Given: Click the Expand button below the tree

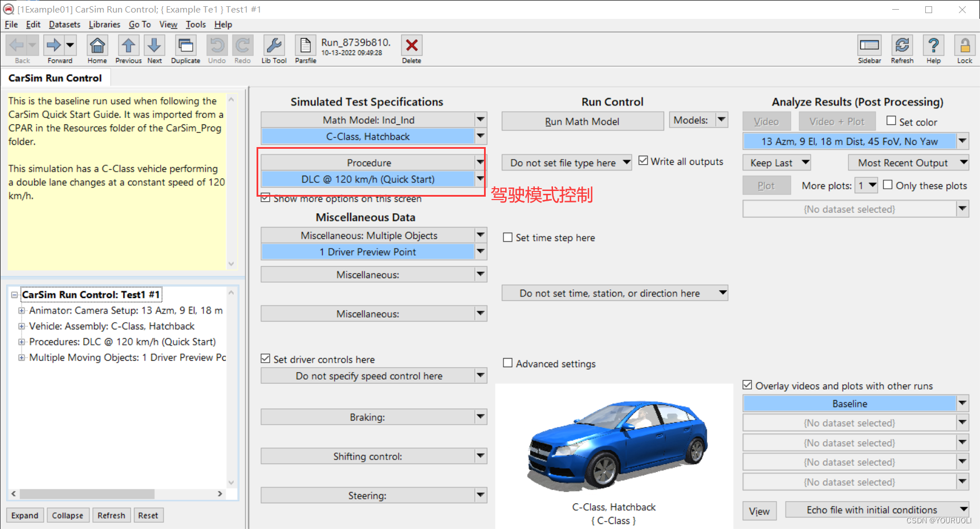Looking at the screenshot, I should [25, 515].
